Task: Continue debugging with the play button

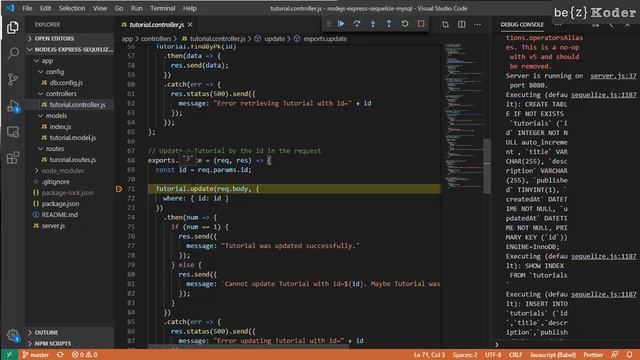Action: pos(341,24)
